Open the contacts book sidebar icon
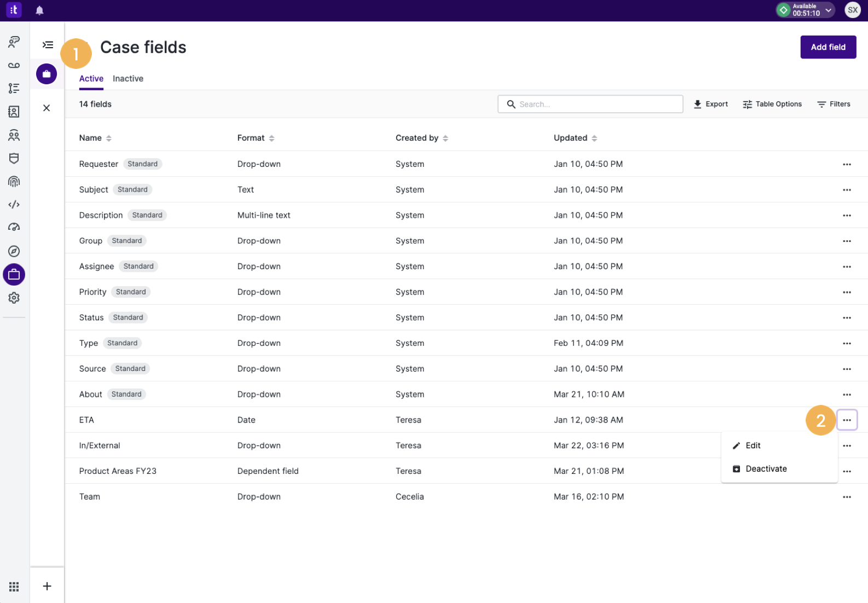The height and width of the screenshot is (603, 868). pos(14,112)
